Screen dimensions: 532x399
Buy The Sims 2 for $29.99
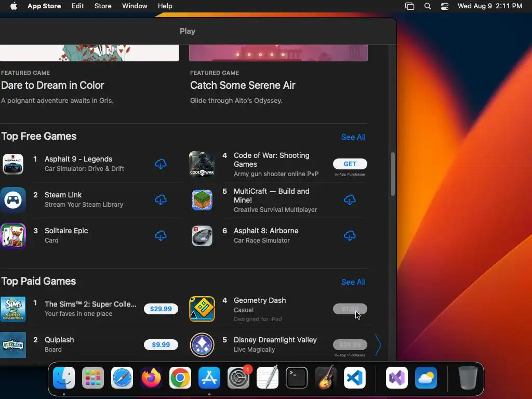pos(161,309)
